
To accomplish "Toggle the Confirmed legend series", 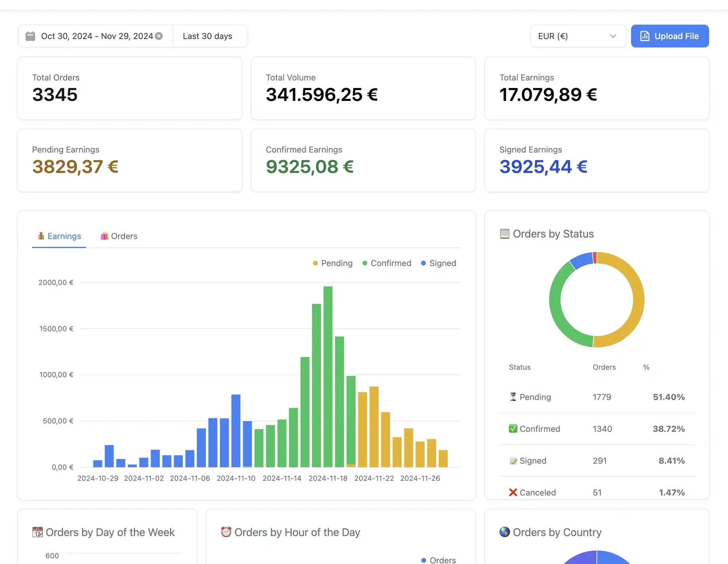I will [387, 263].
